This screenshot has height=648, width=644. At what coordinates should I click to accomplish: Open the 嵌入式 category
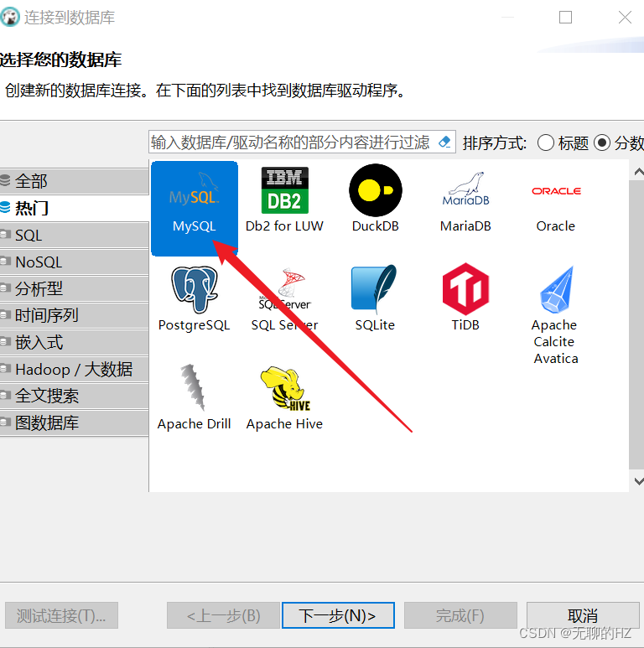pyautogui.click(x=75, y=342)
